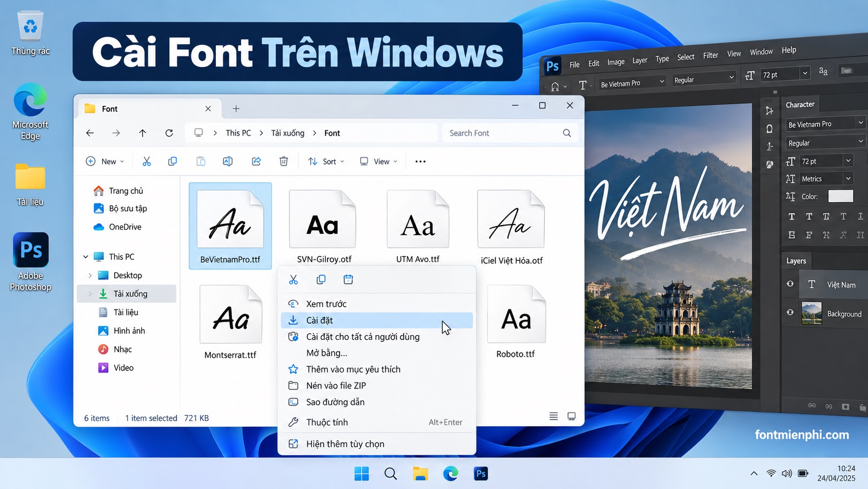Toggle Faux Bold T in Character panel
868x489 pixels.
[x=792, y=216]
